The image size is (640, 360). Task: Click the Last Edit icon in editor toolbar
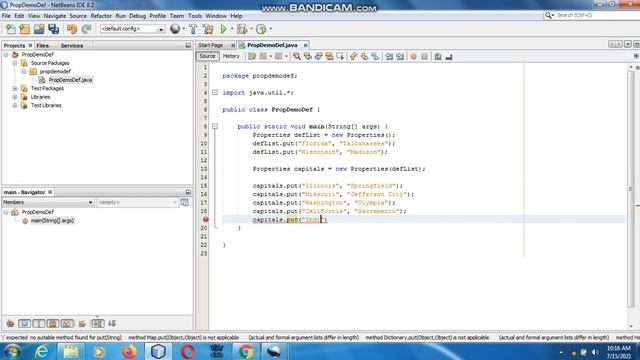[252, 57]
